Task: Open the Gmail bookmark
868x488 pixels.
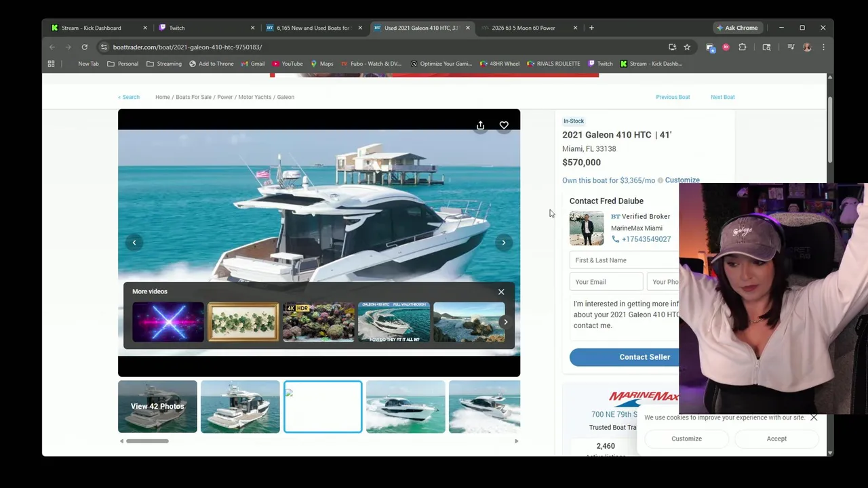Action: (253, 64)
